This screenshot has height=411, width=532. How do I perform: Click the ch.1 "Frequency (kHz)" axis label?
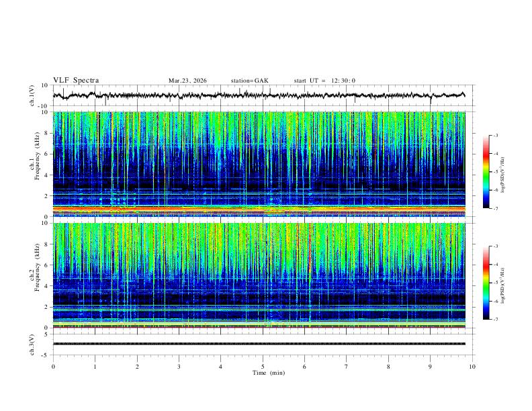pyautogui.click(x=37, y=155)
